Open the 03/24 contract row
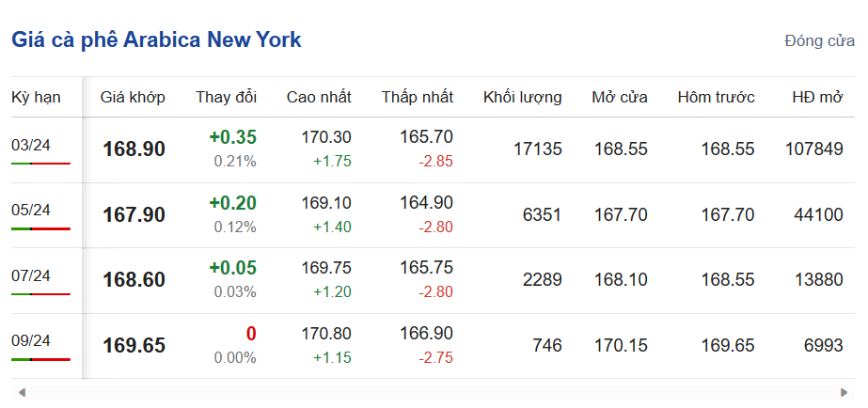The width and height of the screenshot is (868, 408). tap(30, 145)
